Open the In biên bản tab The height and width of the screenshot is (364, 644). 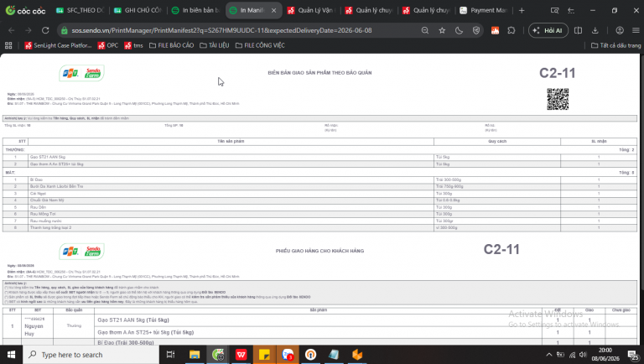196,10
